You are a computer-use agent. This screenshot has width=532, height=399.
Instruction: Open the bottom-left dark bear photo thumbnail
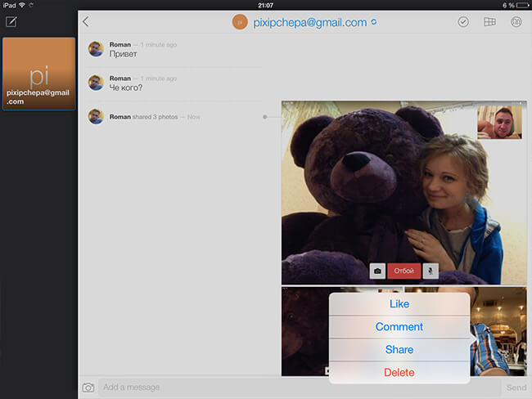pos(304,331)
